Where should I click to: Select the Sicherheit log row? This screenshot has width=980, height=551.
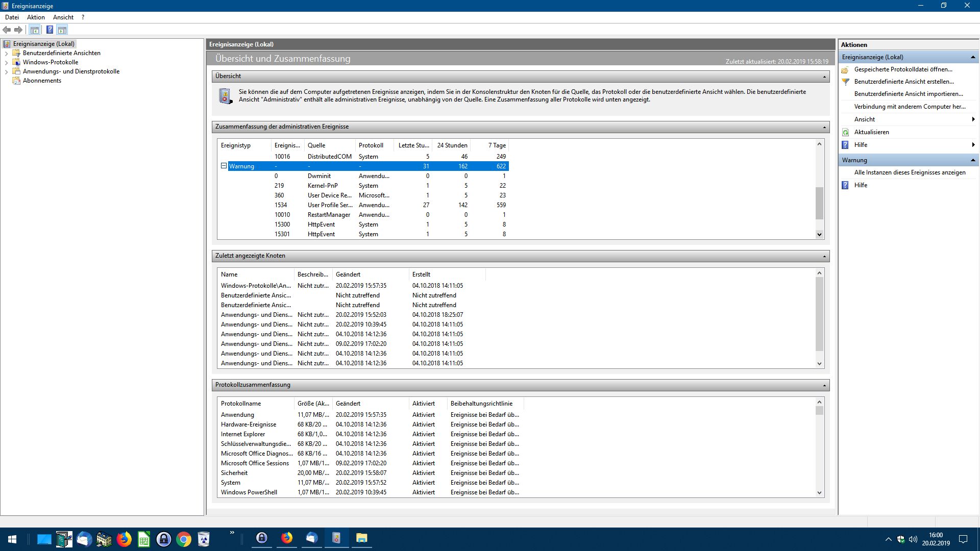pyautogui.click(x=371, y=473)
